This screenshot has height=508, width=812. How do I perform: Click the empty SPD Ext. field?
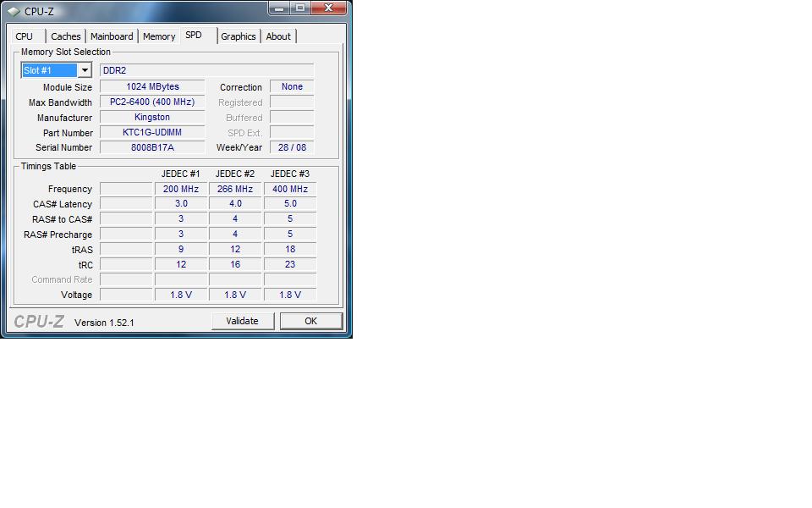coord(292,132)
